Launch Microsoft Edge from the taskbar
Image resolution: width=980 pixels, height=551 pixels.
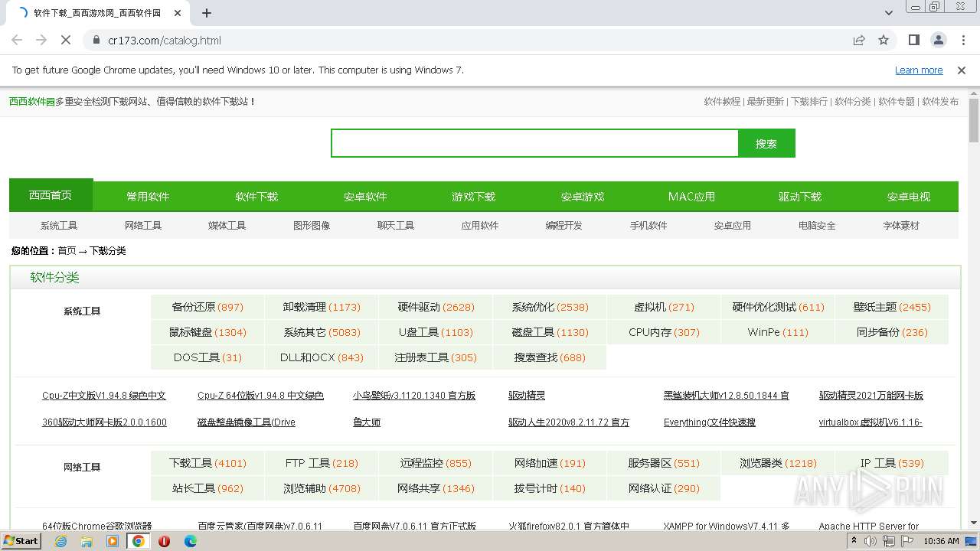coord(190,541)
